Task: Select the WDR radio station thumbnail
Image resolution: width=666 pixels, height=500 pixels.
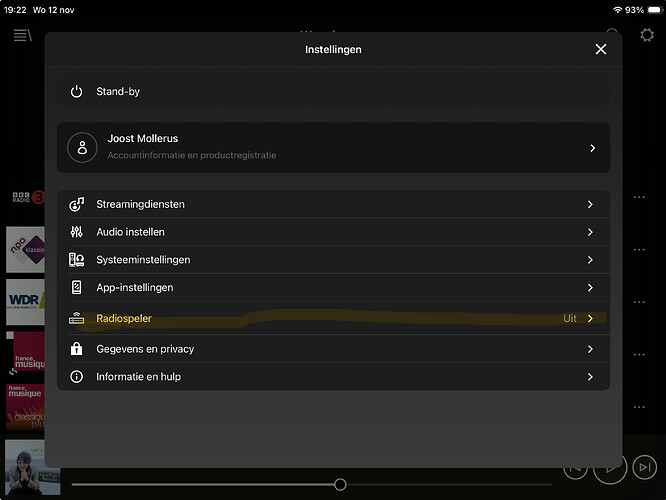Action: click(x=25, y=301)
